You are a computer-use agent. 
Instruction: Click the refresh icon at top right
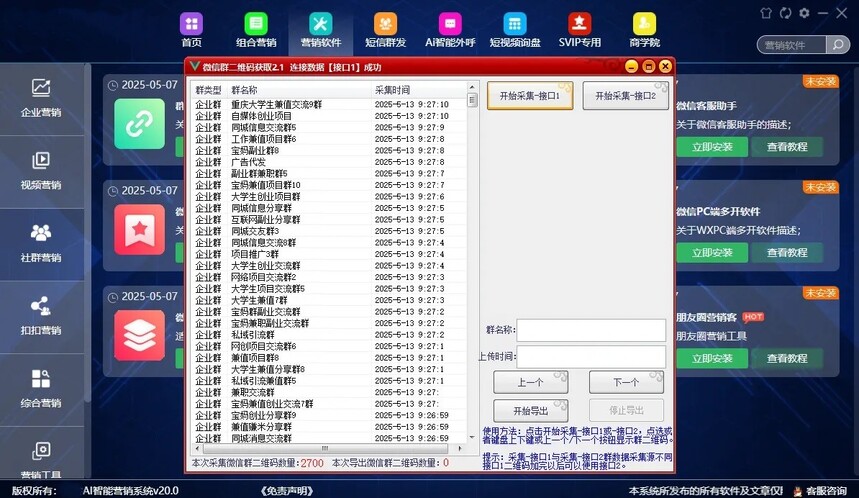tap(785, 13)
